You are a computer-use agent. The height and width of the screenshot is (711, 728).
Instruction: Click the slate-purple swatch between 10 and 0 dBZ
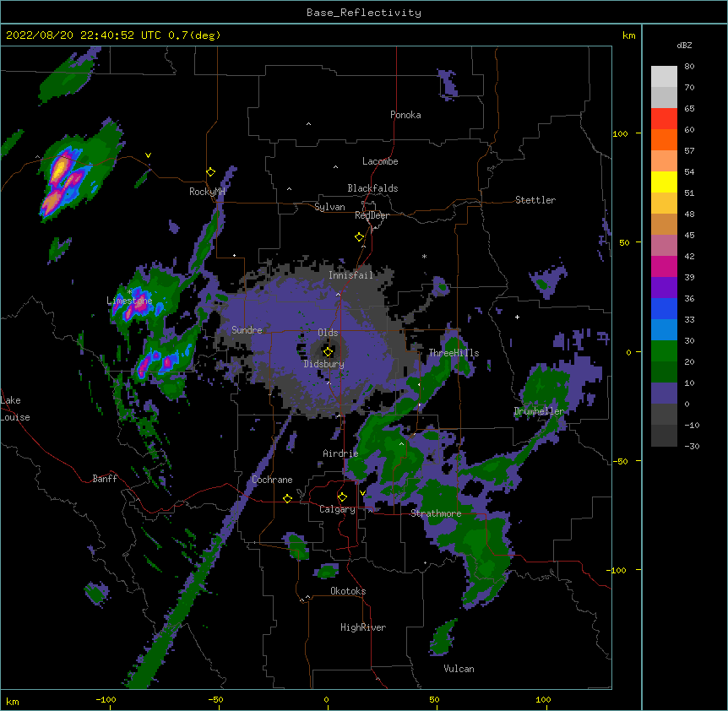[x=664, y=393]
